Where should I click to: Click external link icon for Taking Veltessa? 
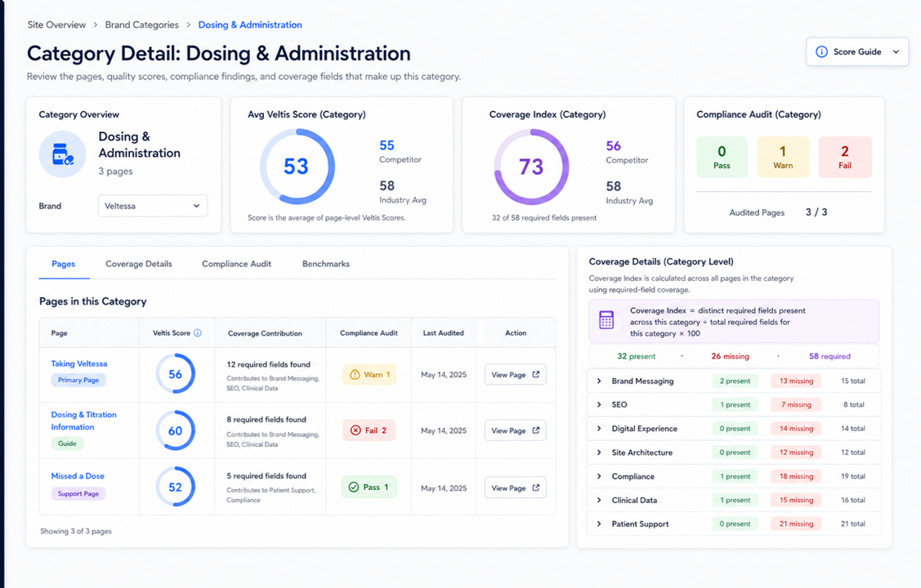(536, 374)
